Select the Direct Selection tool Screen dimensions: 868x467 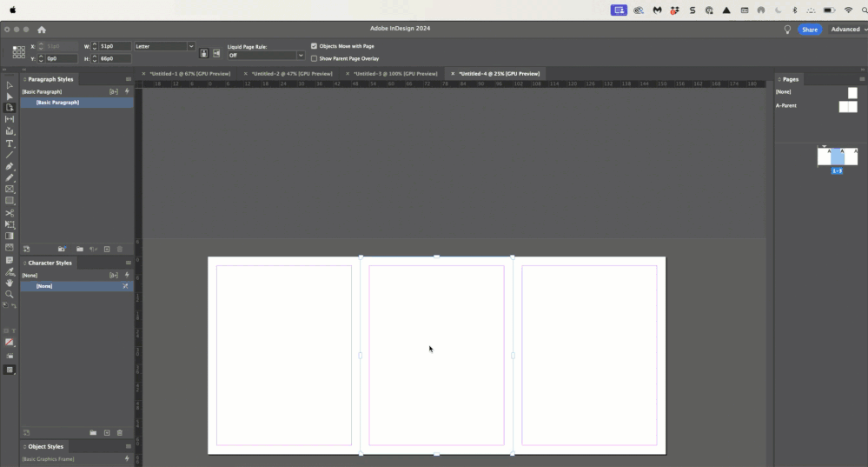tap(10, 97)
